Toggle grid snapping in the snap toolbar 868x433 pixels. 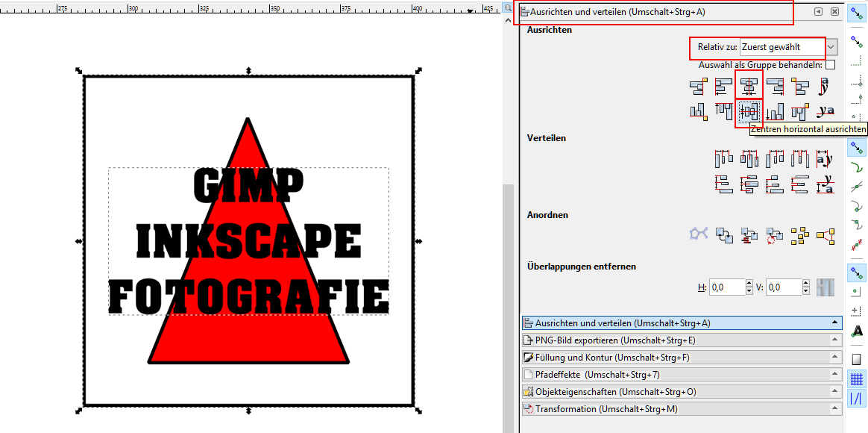[x=857, y=379]
